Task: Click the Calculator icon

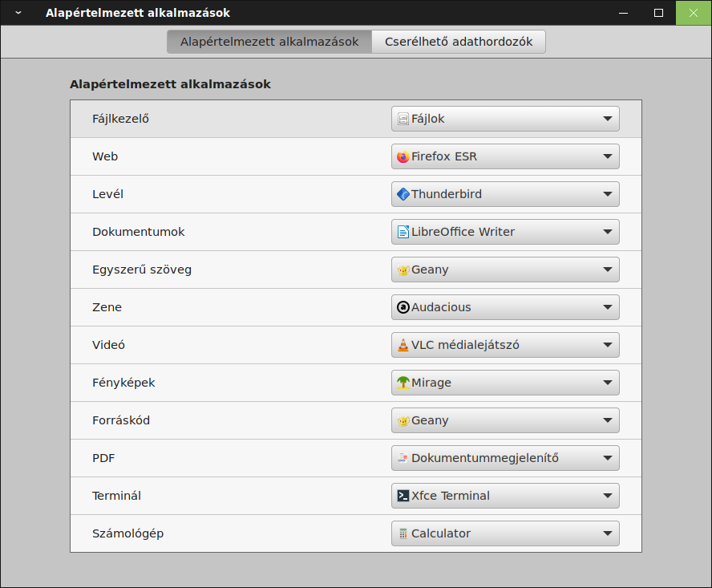Action: click(x=403, y=534)
